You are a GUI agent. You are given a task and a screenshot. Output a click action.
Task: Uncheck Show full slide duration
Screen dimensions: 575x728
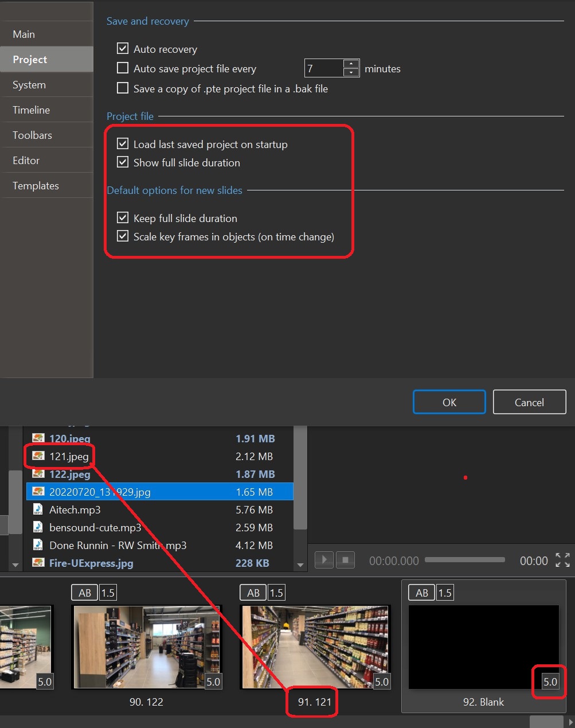click(x=123, y=162)
